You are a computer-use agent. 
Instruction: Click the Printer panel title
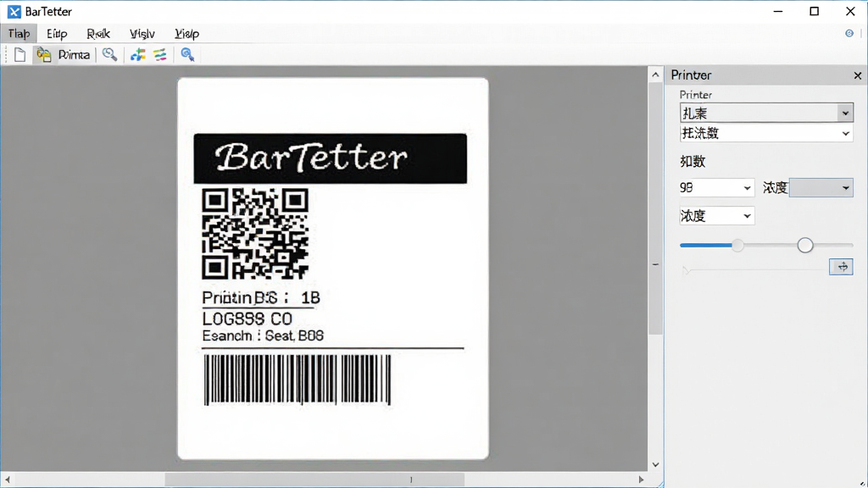(692, 75)
